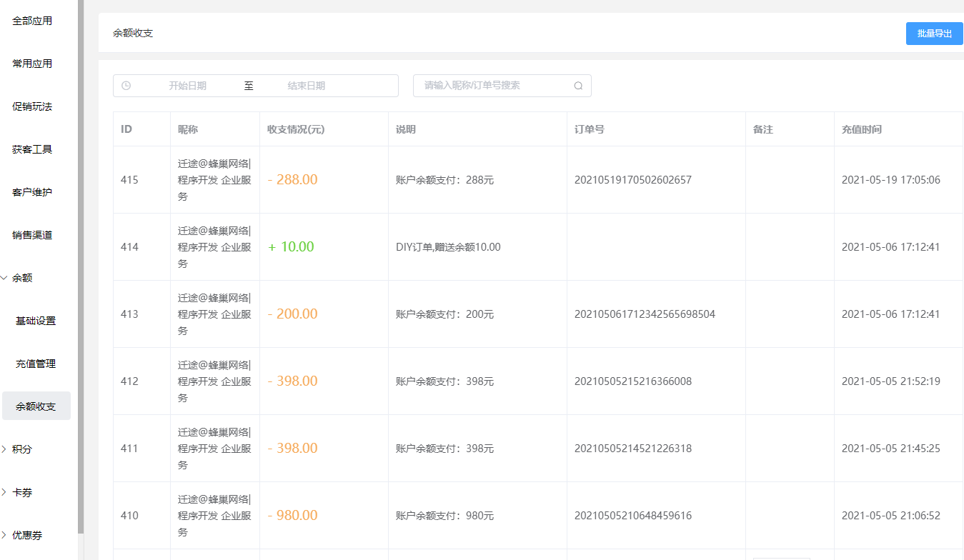The image size is (964, 560).
Task: Click the 开始日期 start date field
Action: pos(187,86)
